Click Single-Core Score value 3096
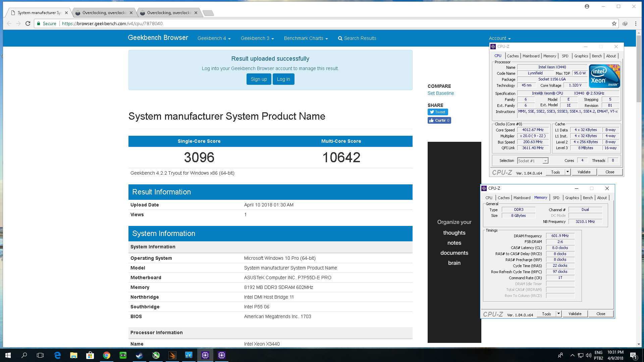The height and width of the screenshot is (362, 644). [x=199, y=157]
